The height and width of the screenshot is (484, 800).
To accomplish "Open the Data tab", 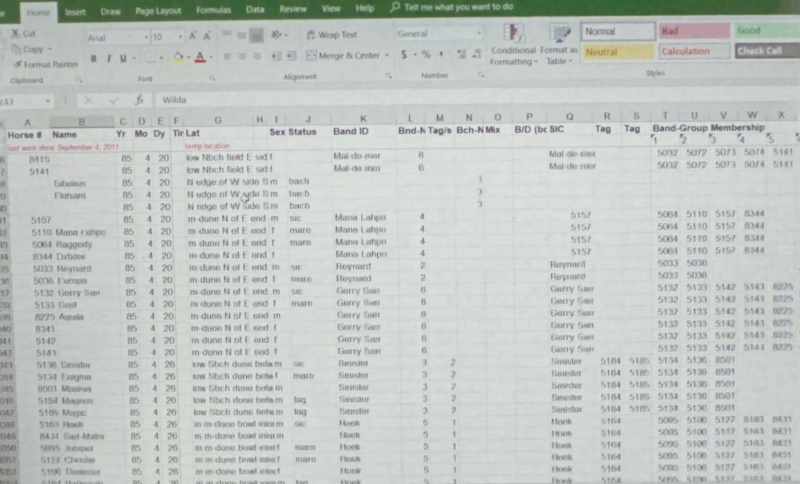I will tap(255, 10).
